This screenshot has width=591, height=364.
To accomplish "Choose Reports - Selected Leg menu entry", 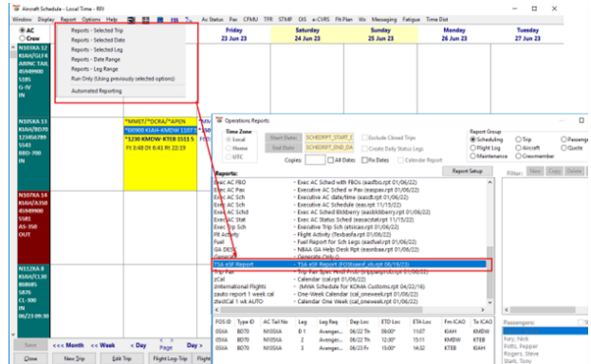I will (x=97, y=49).
